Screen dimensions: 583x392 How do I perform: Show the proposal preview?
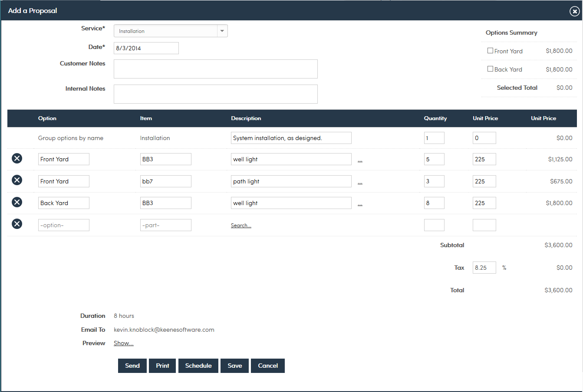tap(123, 343)
